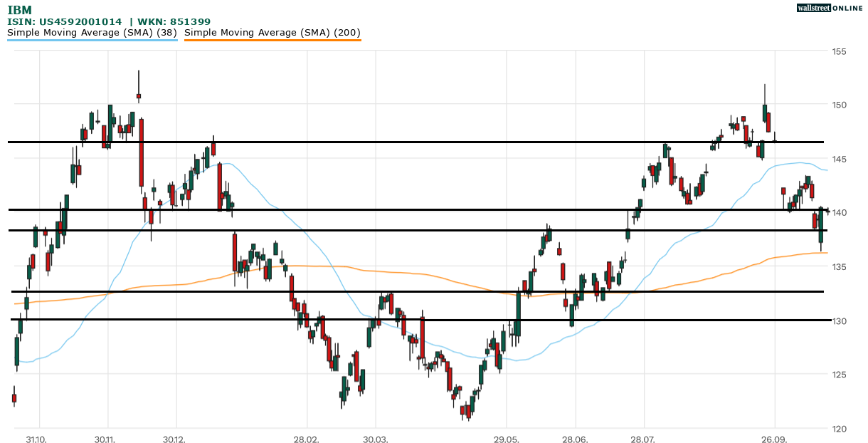Image resolution: width=868 pixels, height=443 pixels.
Task: Select the 120 price label on y-axis
Action: point(839,429)
